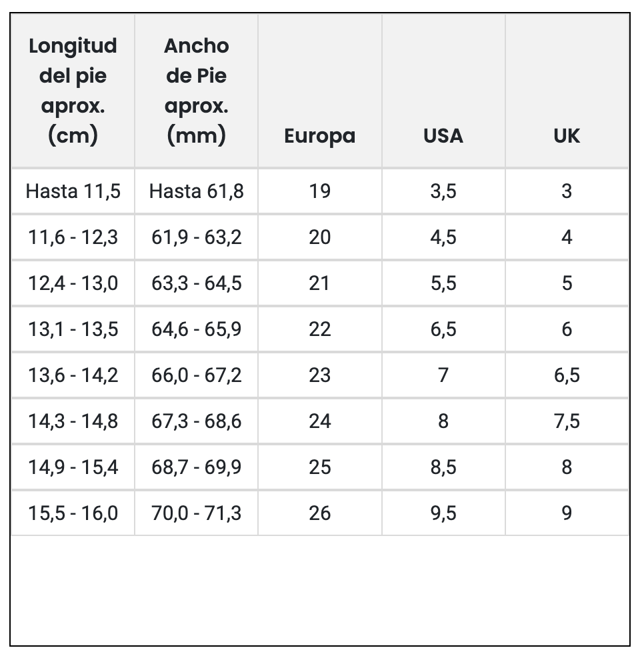644x660 pixels.
Task: Click the 68,7 - 69,9 width cell
Action: pos(196,467)
